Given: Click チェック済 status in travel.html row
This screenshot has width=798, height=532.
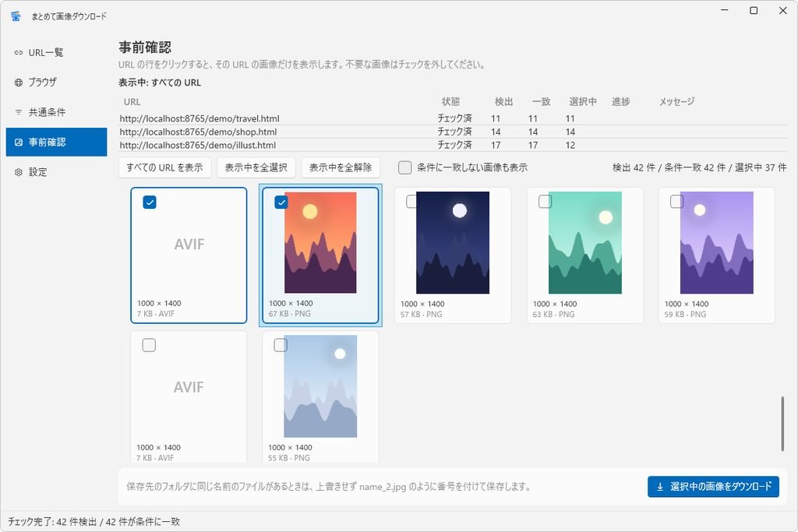Looking at the screenshot, I should point(454,118).
